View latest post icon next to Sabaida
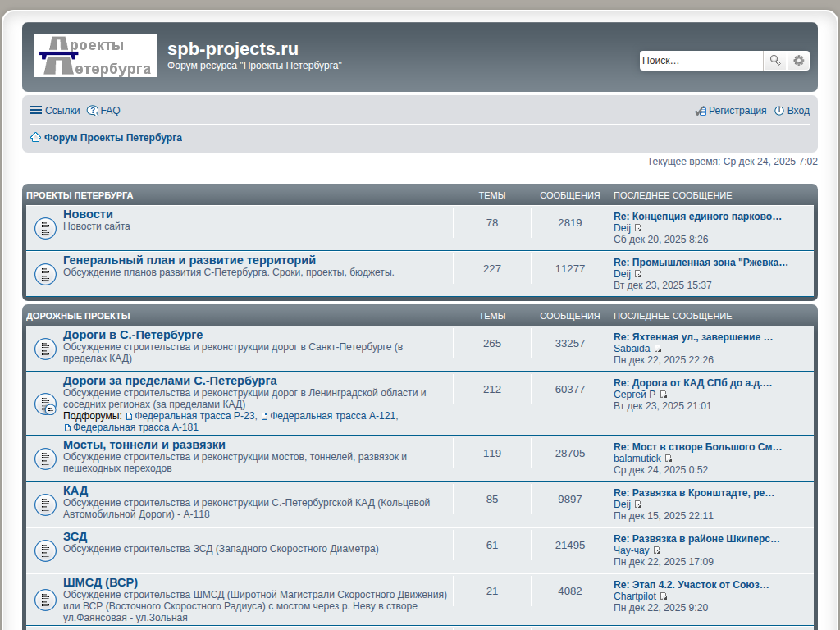 pyautogui.click(x=658, y=349)
